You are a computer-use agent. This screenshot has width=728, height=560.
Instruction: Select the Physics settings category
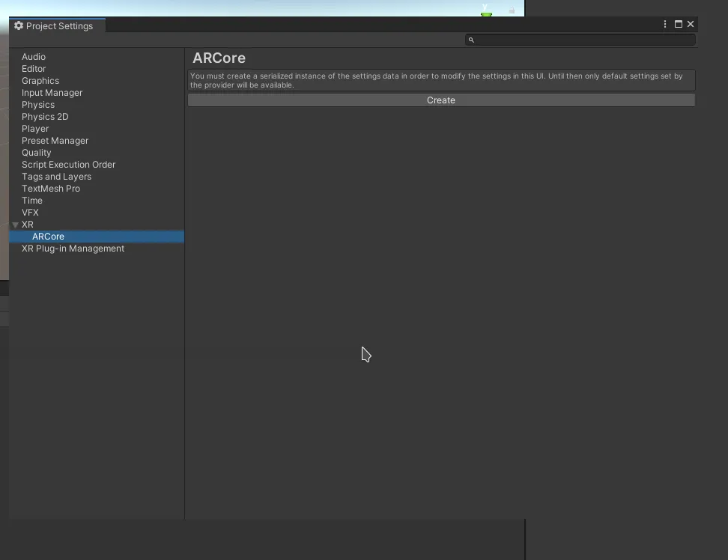click(38, 105)
